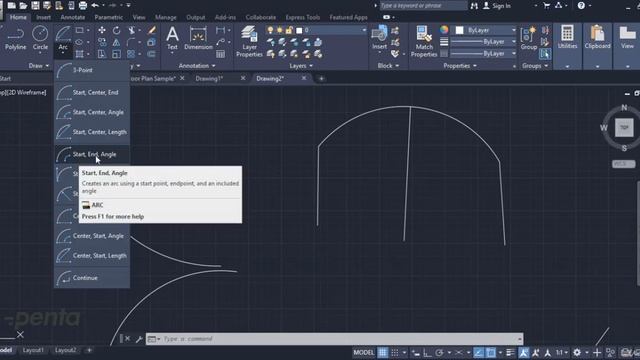Open the Parametric ribbon tab
640x360 pixels.
pos(109,17)
